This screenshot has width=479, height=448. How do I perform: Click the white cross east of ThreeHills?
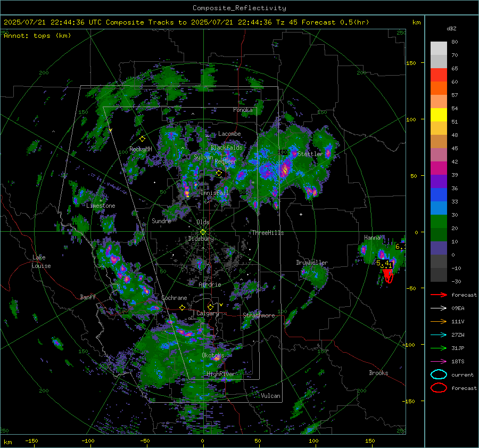pyautogui.click(x=301, y=214)
